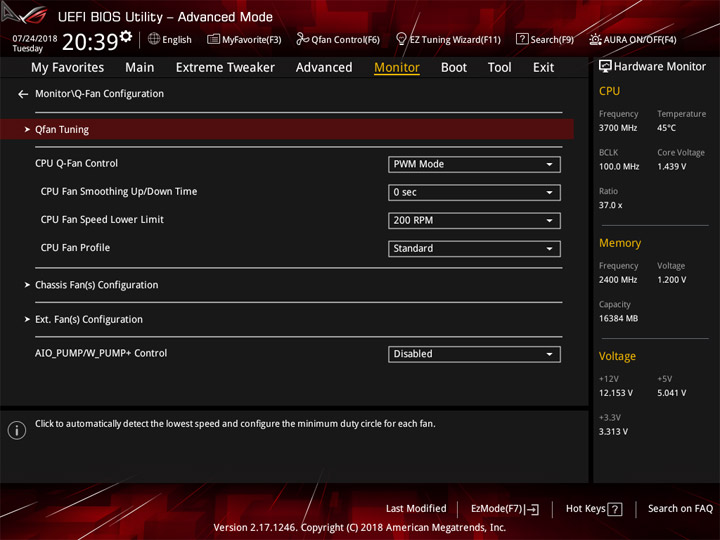The image size is (720, 540).
Task: Select AIO_PUMP/W_PUMP+ Control label
Action: click(101, 353)
